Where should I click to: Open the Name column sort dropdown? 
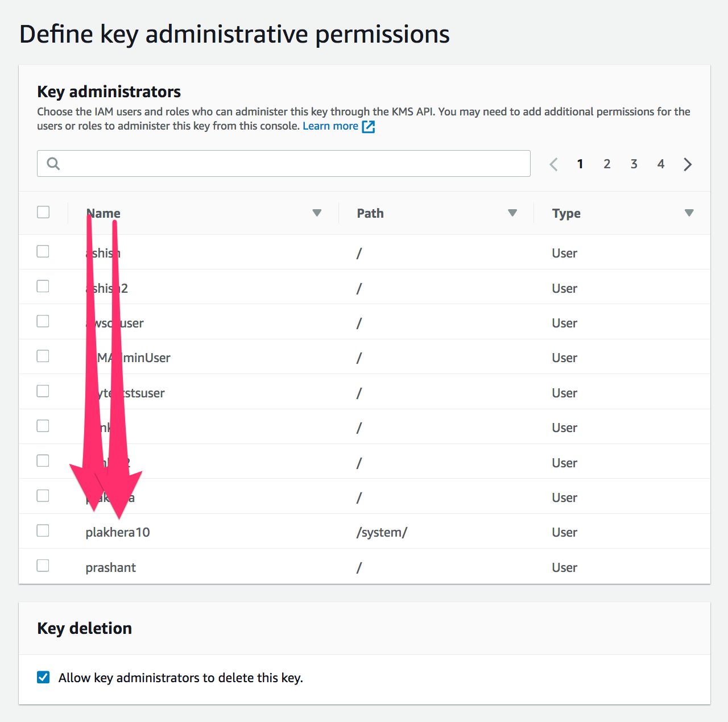(317, 213)
